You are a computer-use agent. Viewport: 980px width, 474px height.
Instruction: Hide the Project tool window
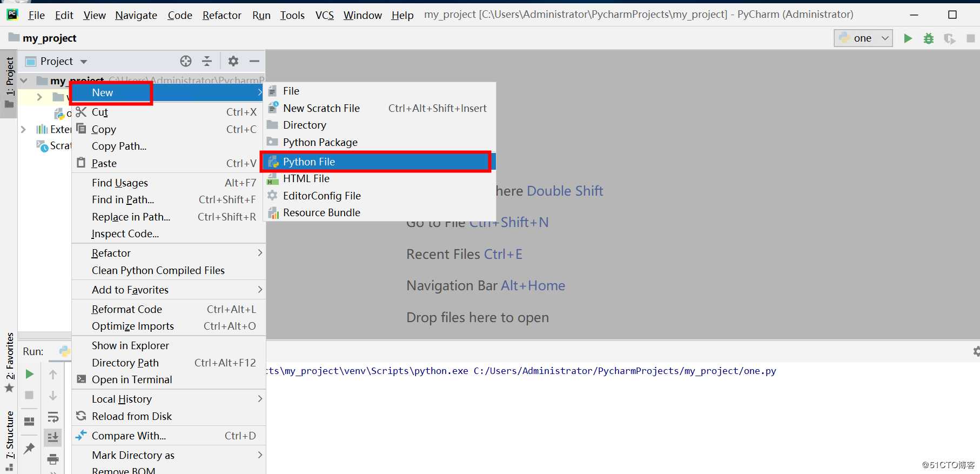point(254,61)
